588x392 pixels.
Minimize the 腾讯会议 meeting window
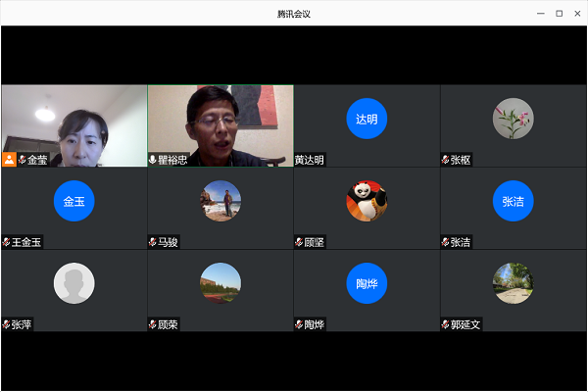click(541, 13)
